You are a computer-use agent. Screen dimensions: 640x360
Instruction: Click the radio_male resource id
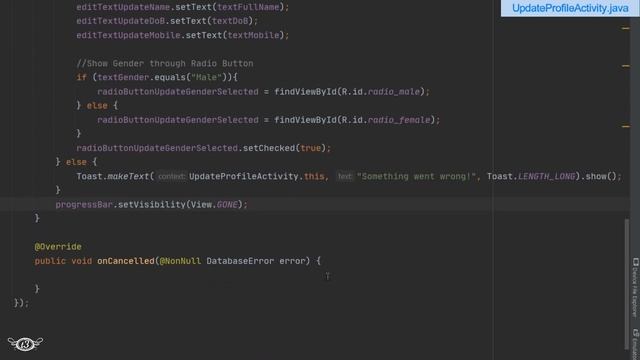pyautogui.click(x=393, y=91)
